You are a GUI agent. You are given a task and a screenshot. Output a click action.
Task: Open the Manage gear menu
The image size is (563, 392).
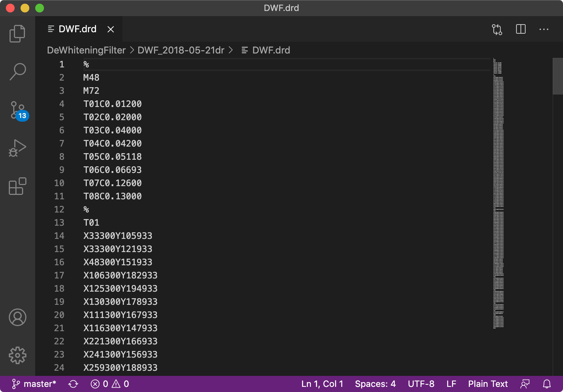(x=17, y=355)
